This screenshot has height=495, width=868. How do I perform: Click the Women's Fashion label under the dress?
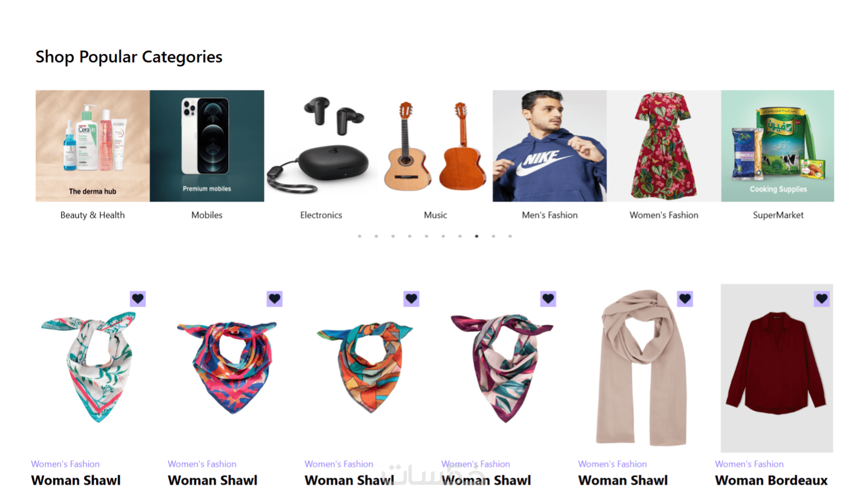664,215
